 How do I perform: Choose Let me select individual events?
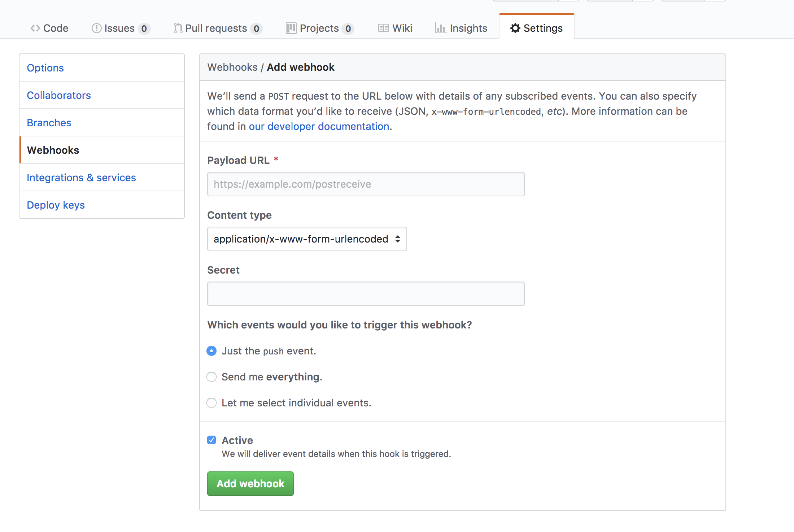tap(211, 403)
